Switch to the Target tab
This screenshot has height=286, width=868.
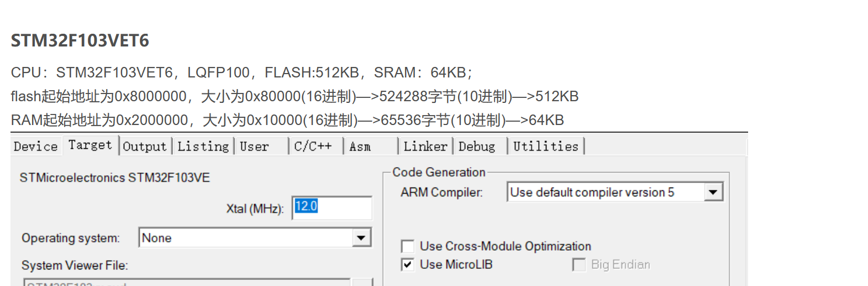(90, 145)
